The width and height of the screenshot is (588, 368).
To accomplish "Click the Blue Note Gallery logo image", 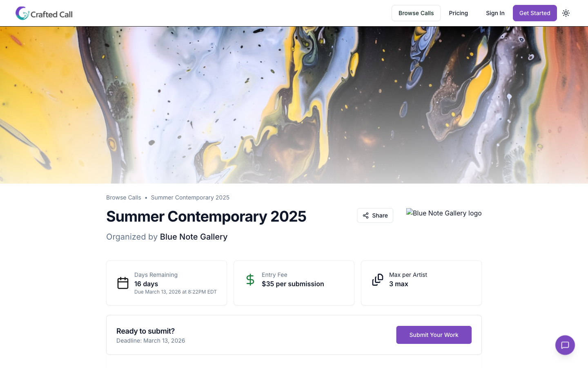I will (444, 213).
